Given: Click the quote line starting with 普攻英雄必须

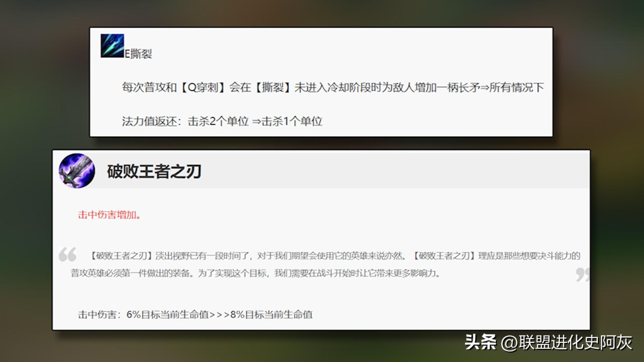Looking at the screenshot, I should click(255, 274).
